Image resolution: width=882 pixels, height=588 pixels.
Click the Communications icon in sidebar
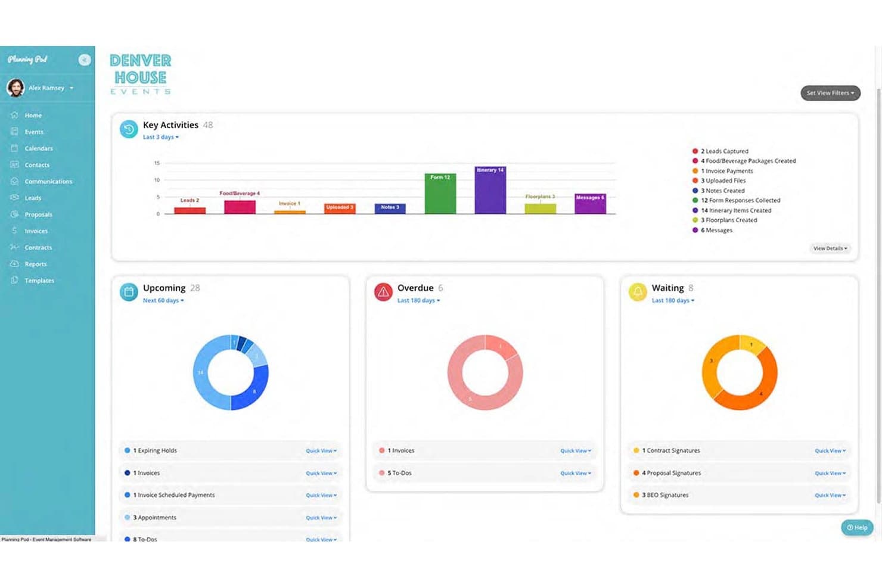[x=14, y=181]
